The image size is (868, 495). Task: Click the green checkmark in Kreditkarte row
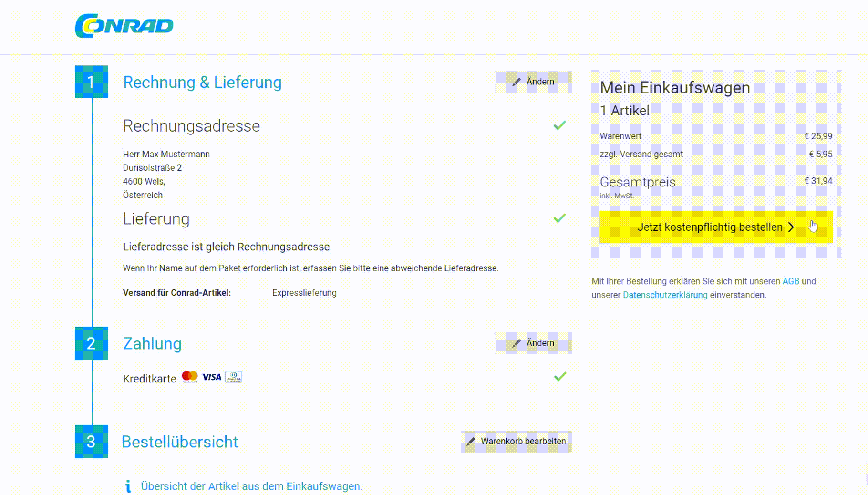(560, 377)
